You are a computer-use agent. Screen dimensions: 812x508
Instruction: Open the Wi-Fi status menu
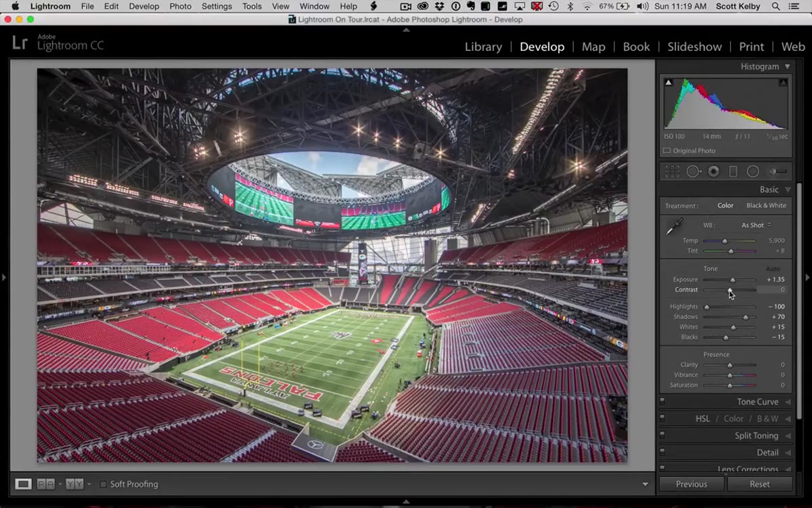coord(587,6)
